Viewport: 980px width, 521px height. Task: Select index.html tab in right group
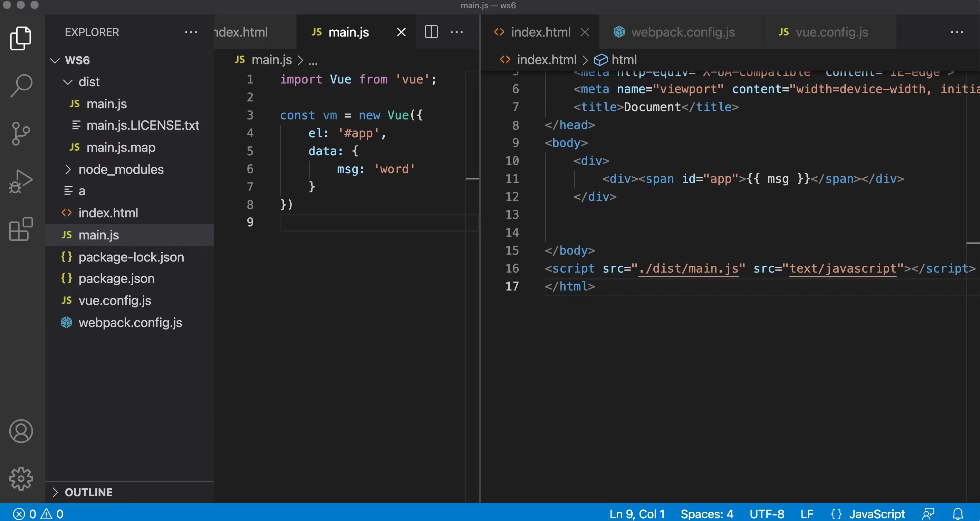540,32
